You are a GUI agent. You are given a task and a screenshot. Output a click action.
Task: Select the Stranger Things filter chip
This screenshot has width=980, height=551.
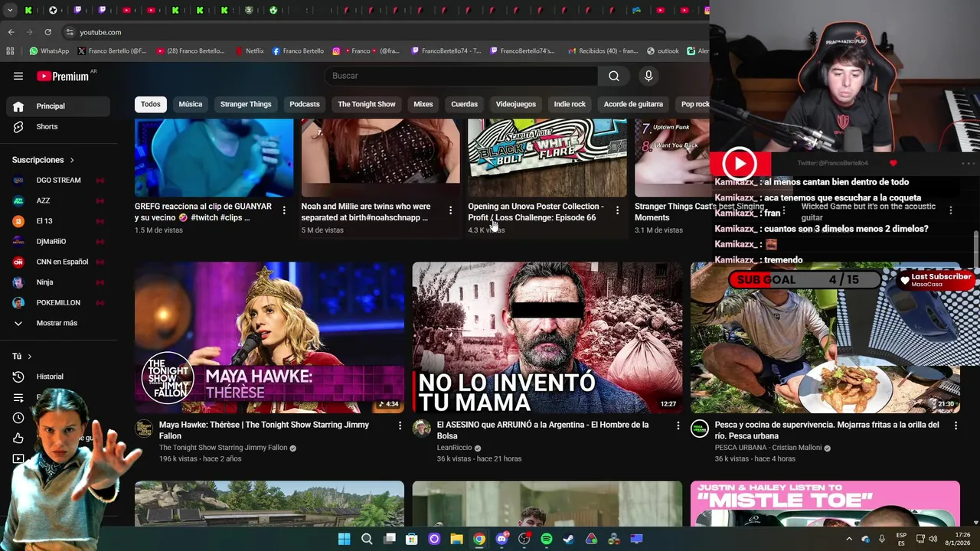246,104
